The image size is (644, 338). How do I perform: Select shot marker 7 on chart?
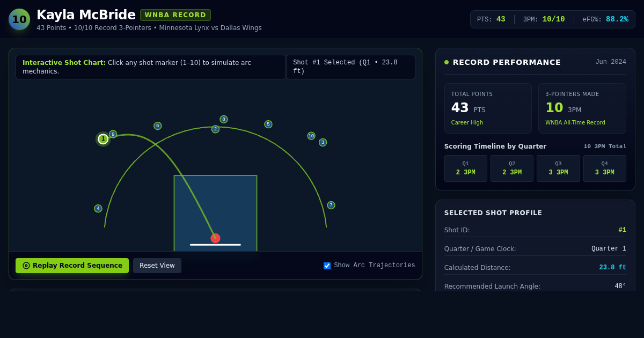(x=331, y=205)
